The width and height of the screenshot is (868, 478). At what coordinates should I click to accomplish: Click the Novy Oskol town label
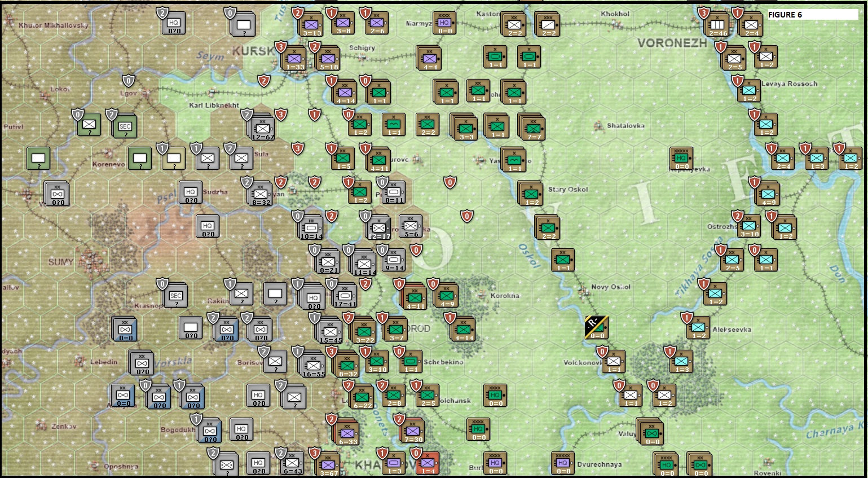click(x=611, y=287)
